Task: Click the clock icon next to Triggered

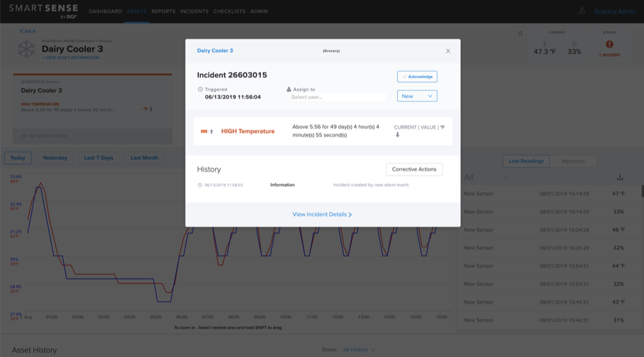Action: 200,89
